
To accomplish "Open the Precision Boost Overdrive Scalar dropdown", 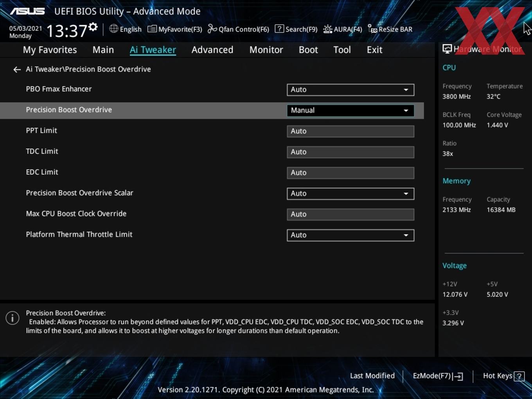I will [x=350, y=194].
